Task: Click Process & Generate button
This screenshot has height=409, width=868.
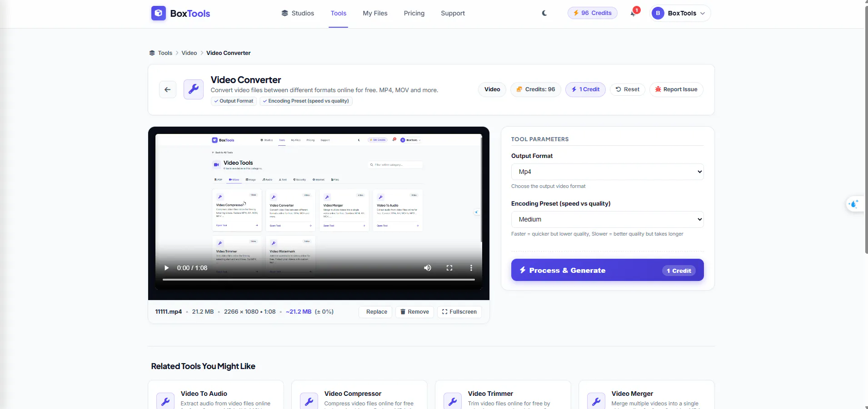Action: (x=608, y=270)
